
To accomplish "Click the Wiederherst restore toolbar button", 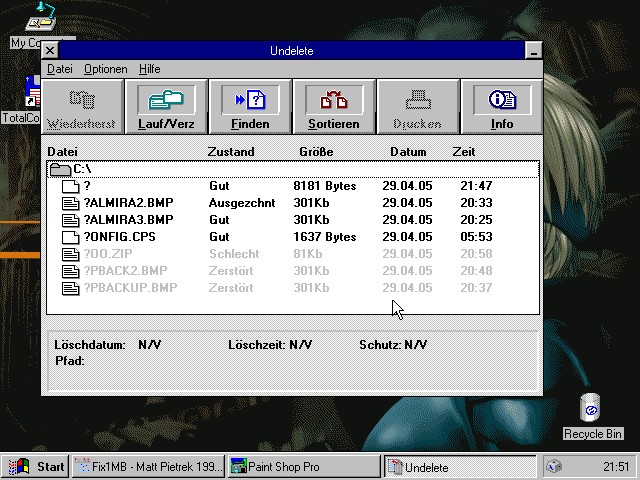I will pos(82,107).
